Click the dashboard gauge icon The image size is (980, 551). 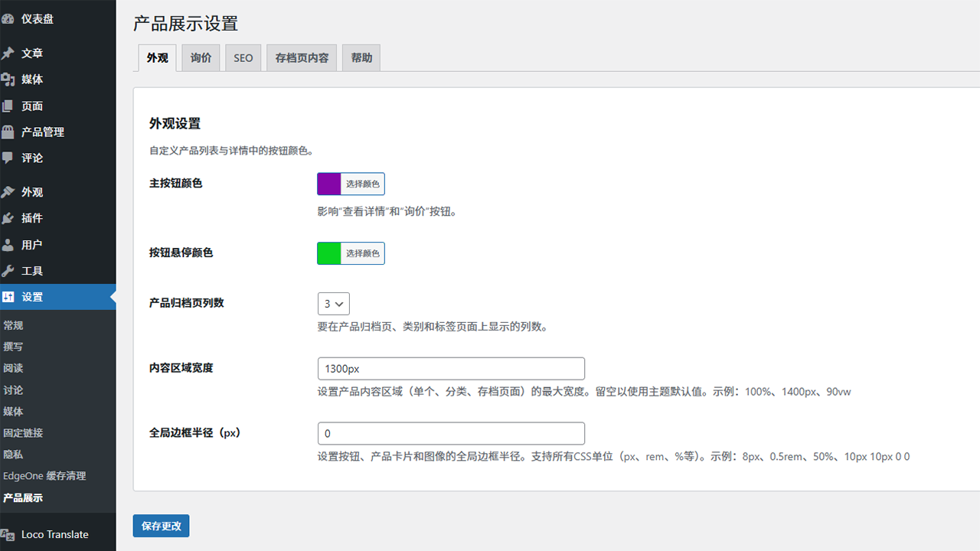[x=8, y=19]
